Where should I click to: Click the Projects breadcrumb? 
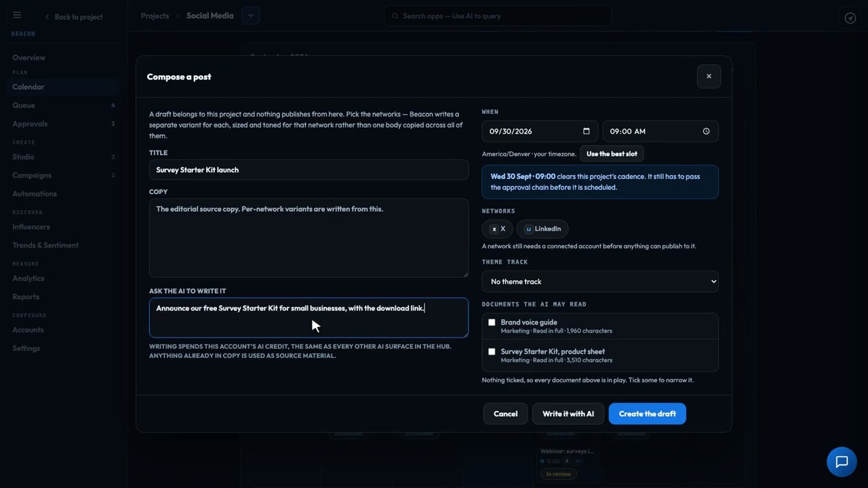click(x=155, y=16)
